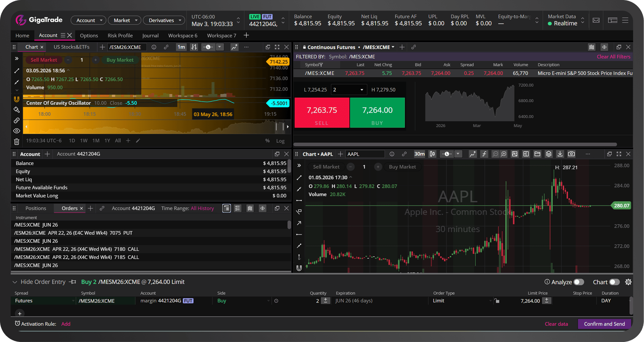Switch to the Home tab
The image size is (644, 342).
(x=22, y=35)
